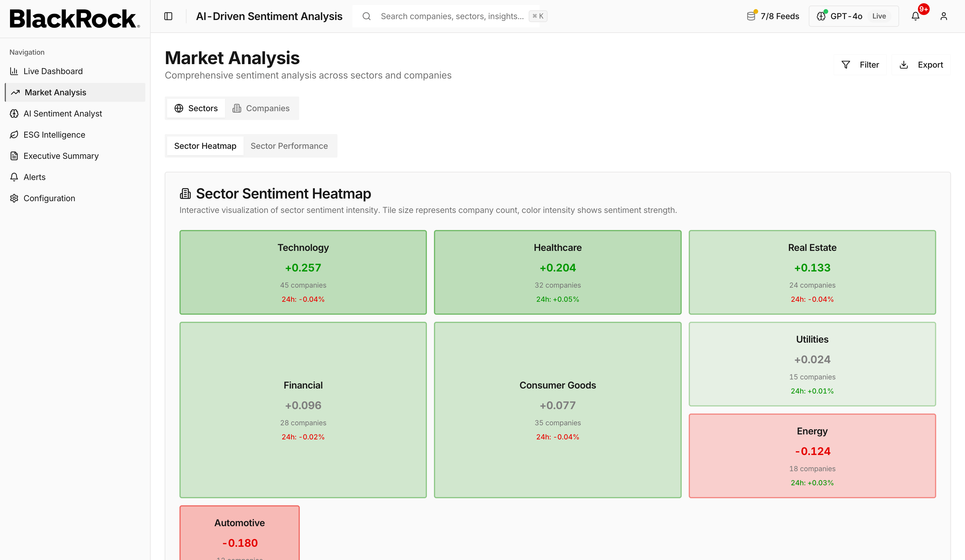Click the Market Analysis trend icon

click(x=15, y=92)
